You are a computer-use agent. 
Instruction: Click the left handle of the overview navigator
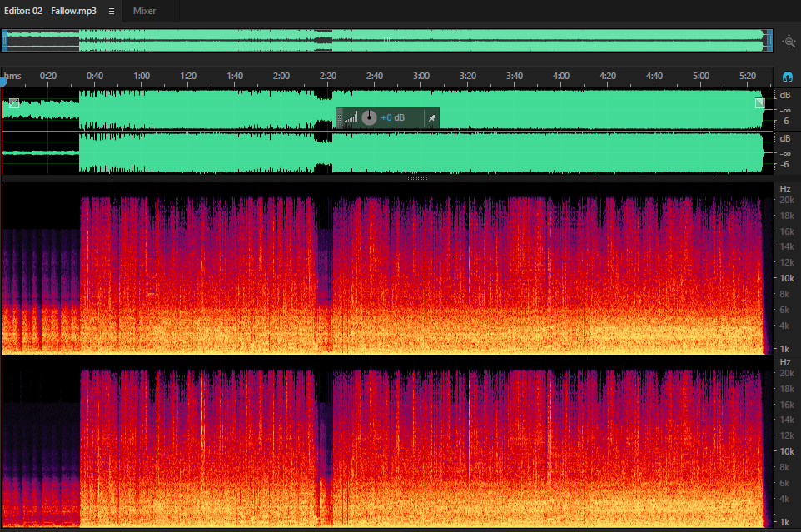click(5, 40)
